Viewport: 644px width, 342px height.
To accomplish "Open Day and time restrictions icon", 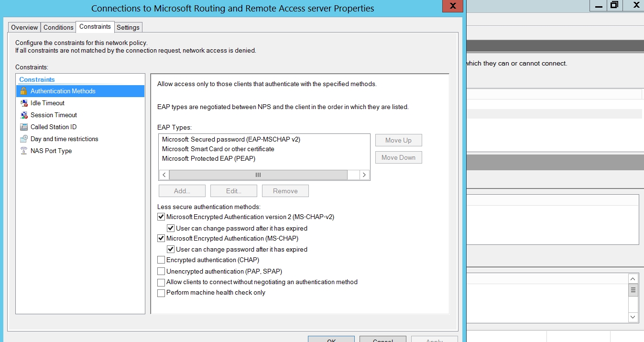I will click(23, 139).
